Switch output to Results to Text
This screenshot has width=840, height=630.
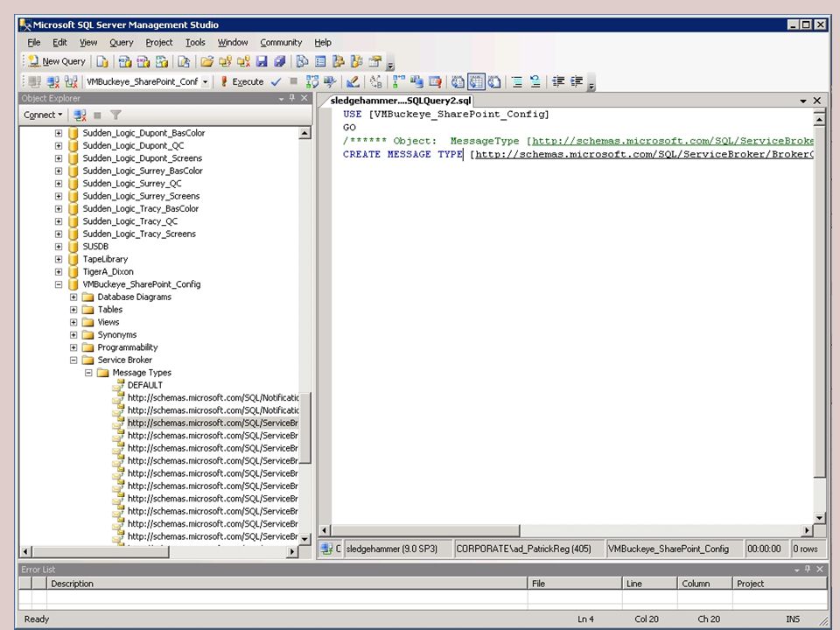(x=458, y=82)
